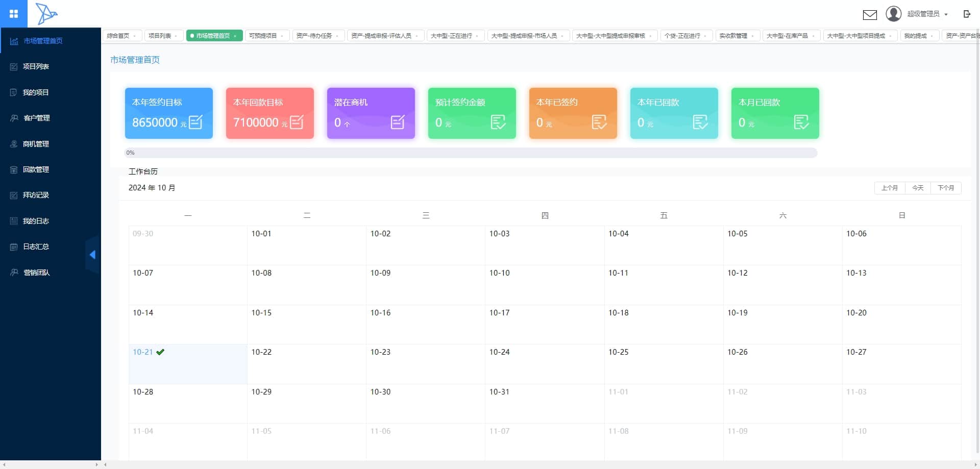Click the logout icon at top right
Viewport: 980px width, 469px height.
click(x=967, y=14)
